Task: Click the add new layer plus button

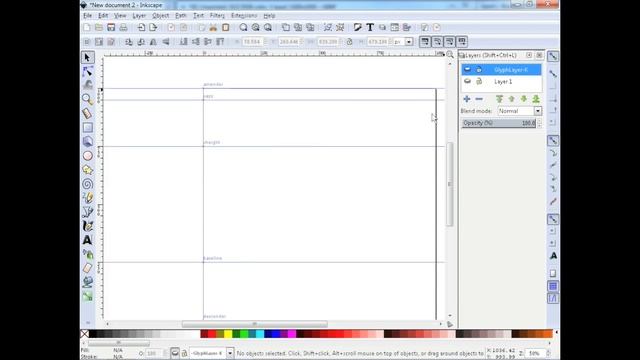Action: (467, 99)
